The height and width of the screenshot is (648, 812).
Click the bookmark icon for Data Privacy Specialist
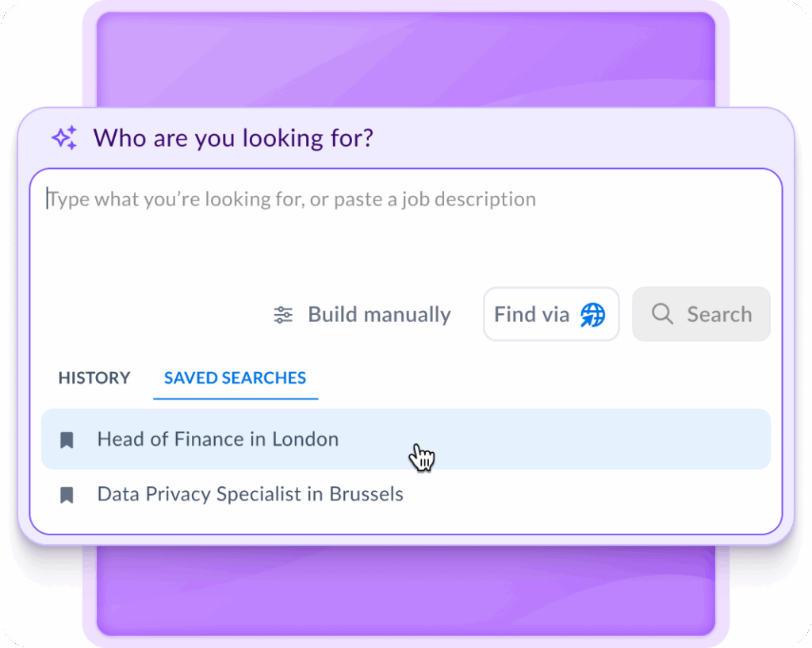(x=67, y=495)
